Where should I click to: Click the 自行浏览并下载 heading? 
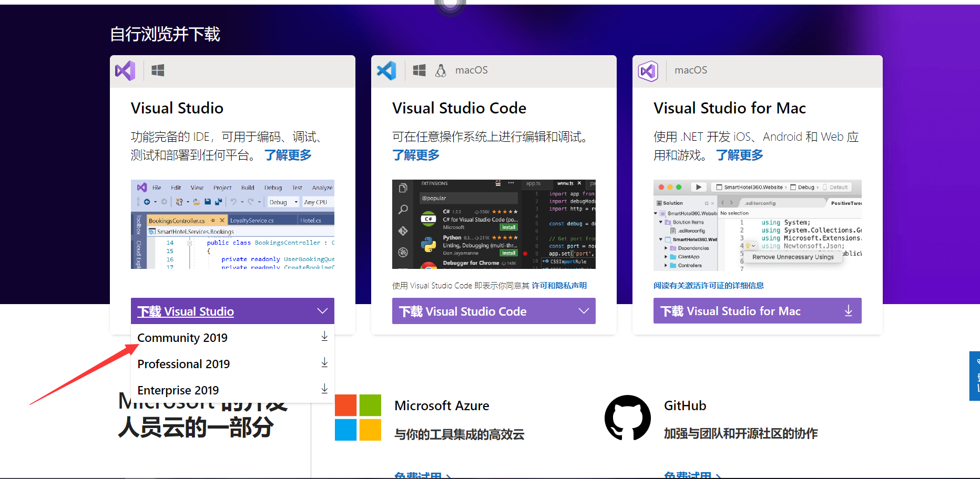[165, 34]
